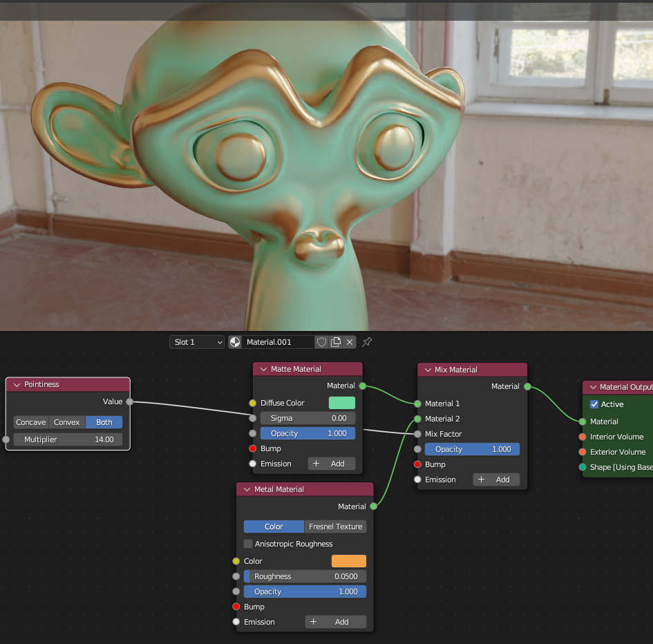Click the Pointiness Value output socket
This screenshot has width=653, height=644.
pos(129,401)
